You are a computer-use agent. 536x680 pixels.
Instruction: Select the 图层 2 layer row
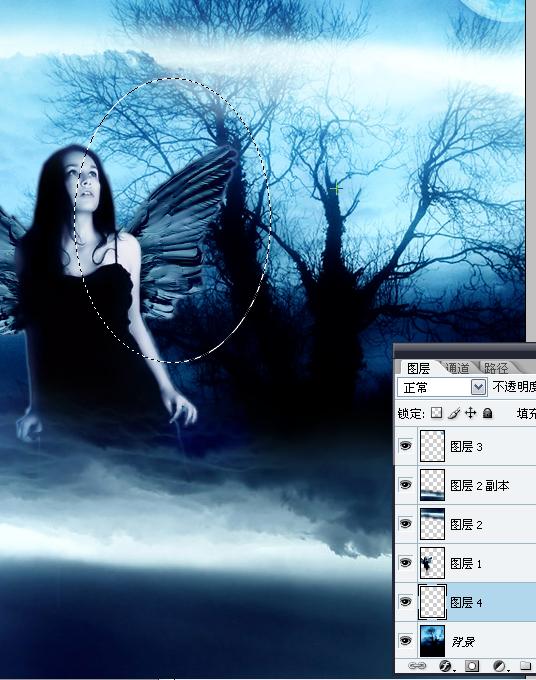pos(465,524)
